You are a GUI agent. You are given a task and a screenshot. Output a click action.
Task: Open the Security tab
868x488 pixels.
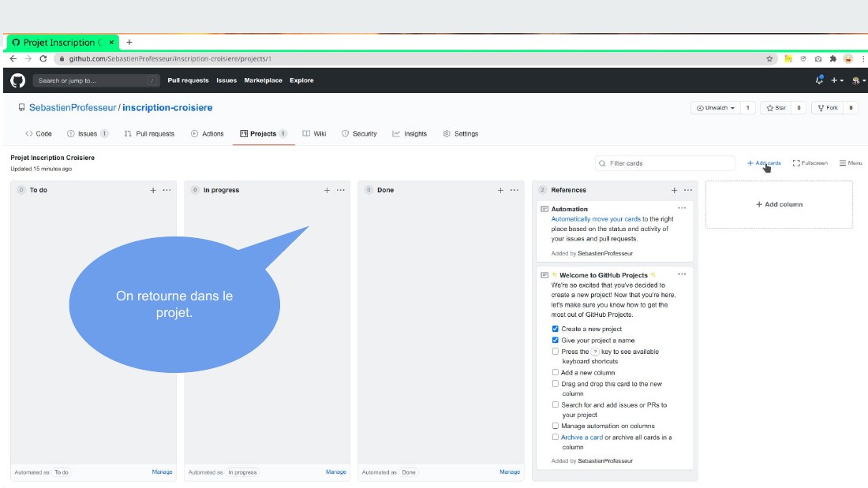pyautogui.click(x=359, y=134)
